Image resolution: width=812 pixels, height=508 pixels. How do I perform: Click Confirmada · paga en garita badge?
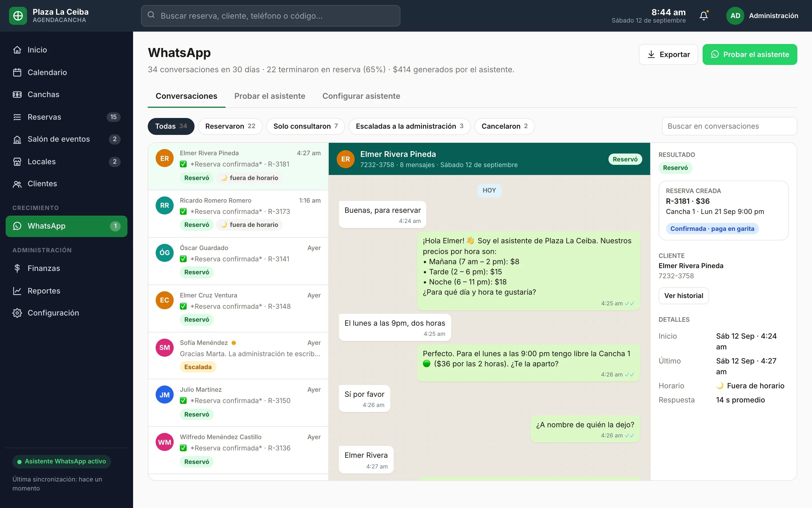point(712,229)
